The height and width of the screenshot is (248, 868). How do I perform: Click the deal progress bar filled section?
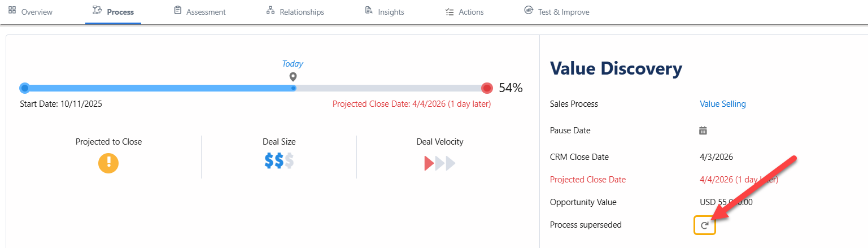pos(158,88)
